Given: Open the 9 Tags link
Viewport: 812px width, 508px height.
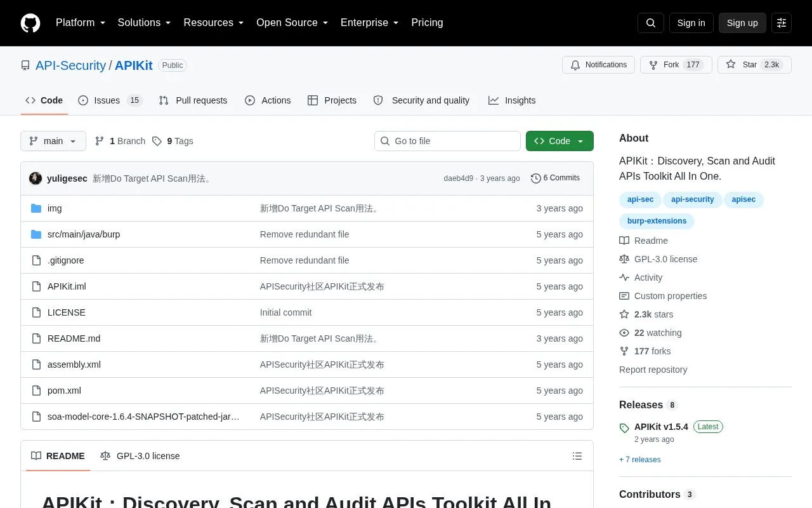Looking at the screenshot, I should (x=173, y=141).
